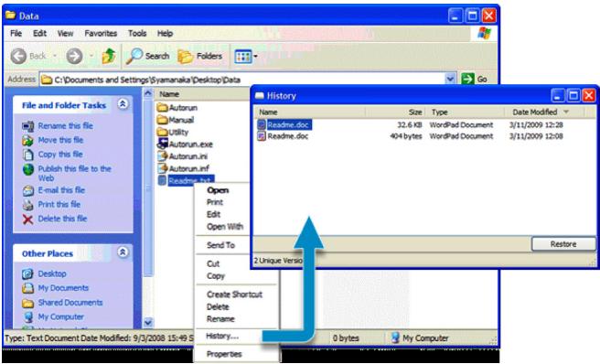Screen dimensions: 600x364
Task: Click the Move this file link
Action: (x=60, y=140)
